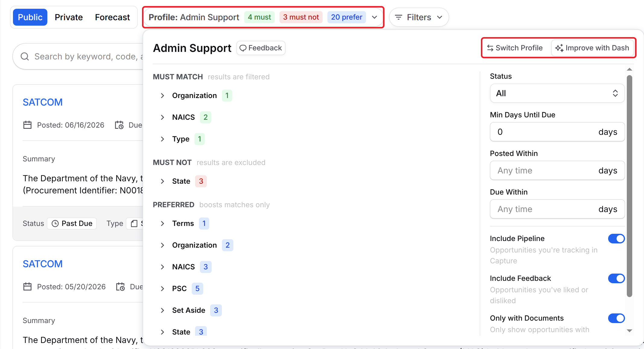This screenshot has height=349, width=644.
Task: Expand preferred NAICS with 3 items
Action: [163, 267]
